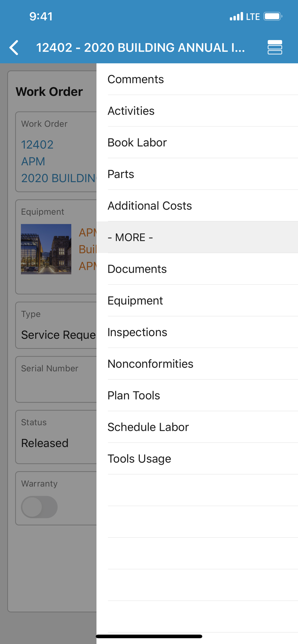Viewport: 298px width, 644px height.
Task: Tap the equipment building thumbnail
Action: 46,249
